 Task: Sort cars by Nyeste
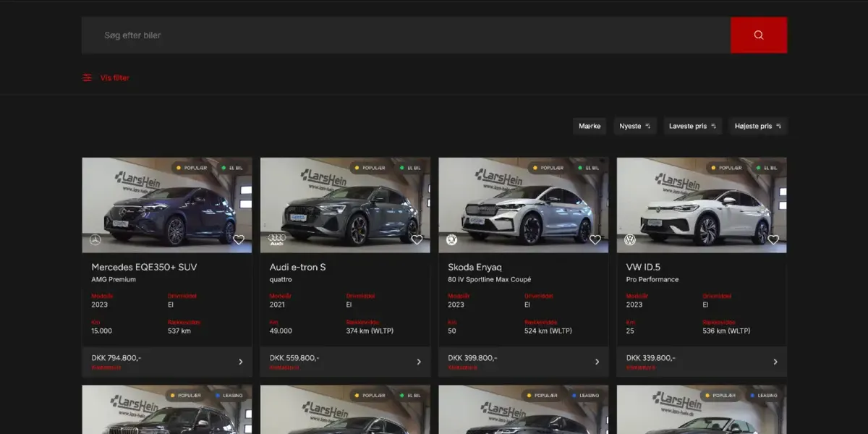[635, 126]
